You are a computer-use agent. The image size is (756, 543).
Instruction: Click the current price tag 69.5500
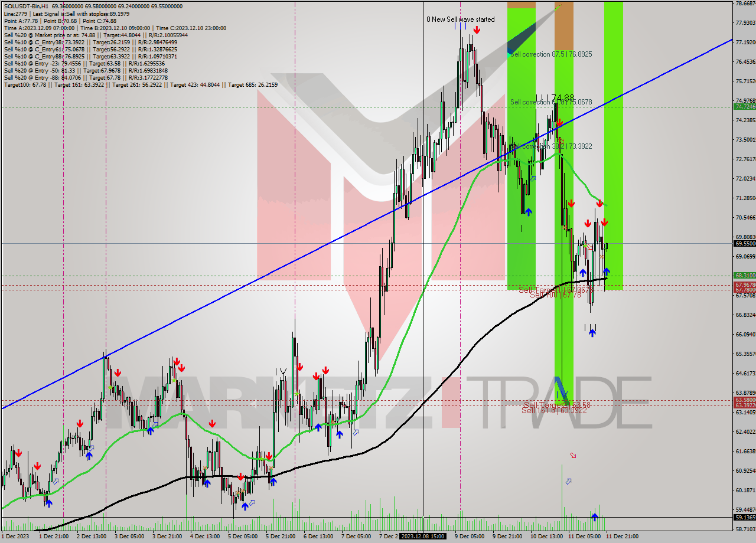pos(745,243)
